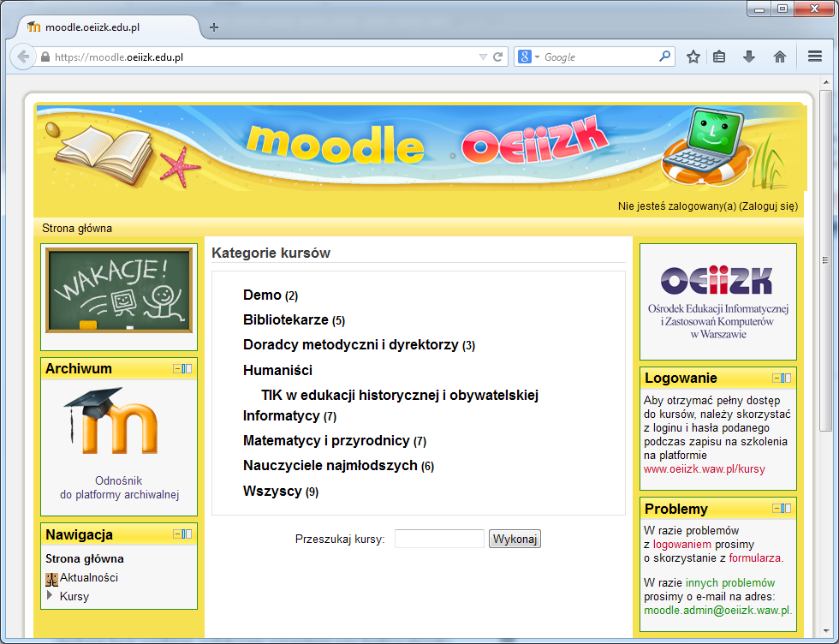839x644 pixels.
Task: Open Strona główna in Nawigacja block
Action: pos(85,559)
